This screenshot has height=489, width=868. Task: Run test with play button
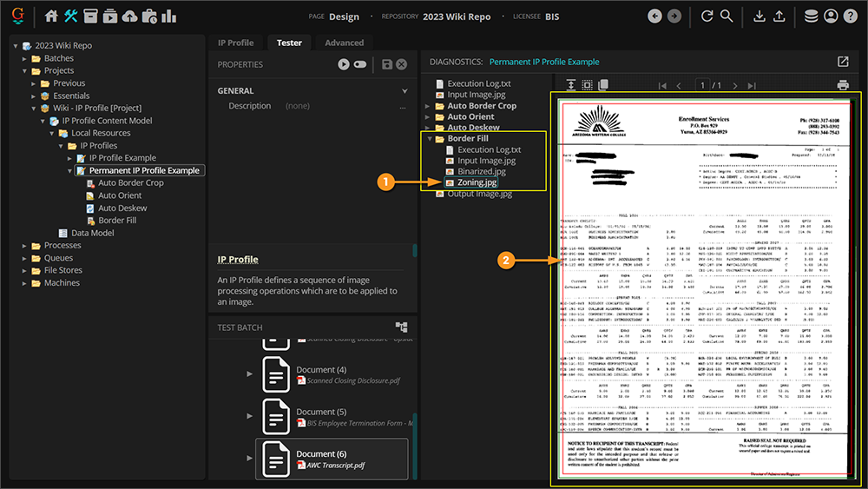344,64
